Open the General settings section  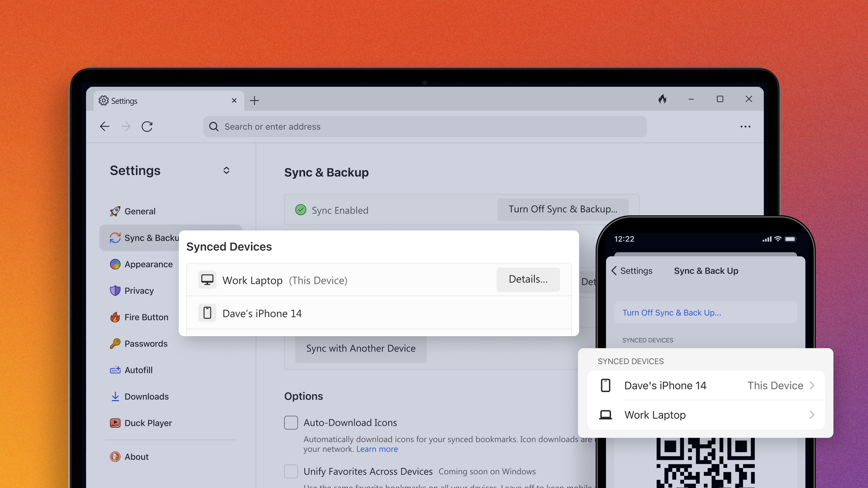pos(139,211)
